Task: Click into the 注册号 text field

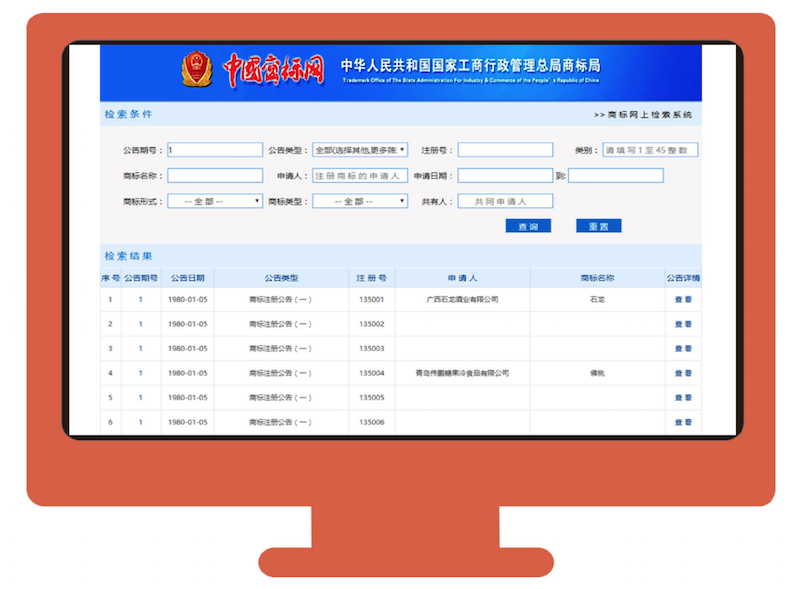Action: 505,150
